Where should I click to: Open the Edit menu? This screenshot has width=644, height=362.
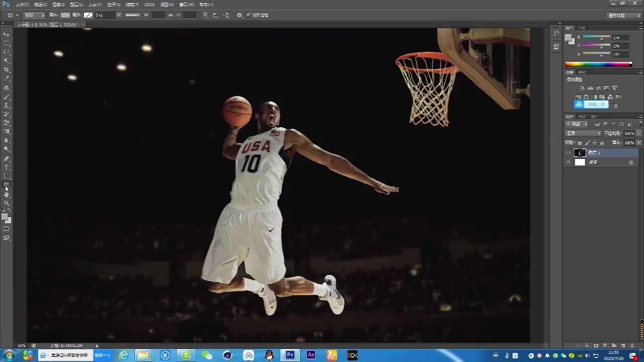coord(40,5)
